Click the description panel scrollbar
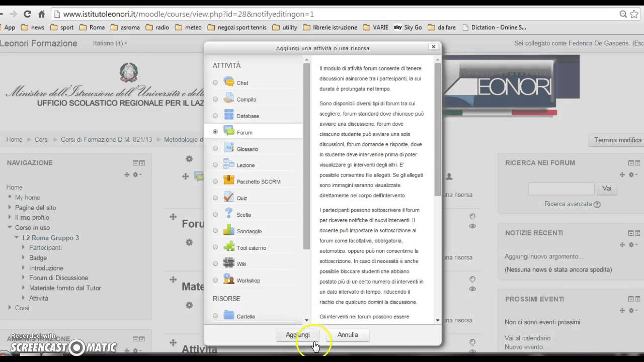Viewport: 644px width, 362px height. point(438,130)
